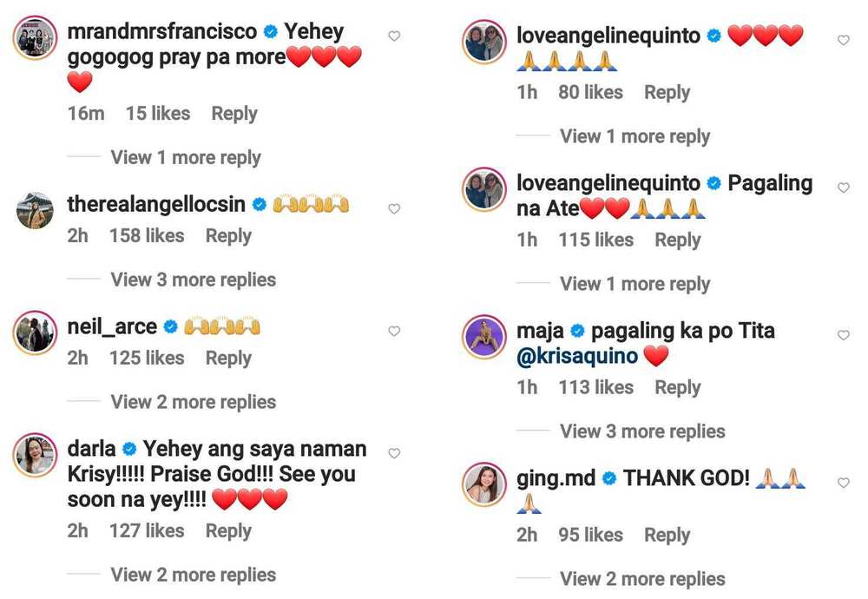Viewport: 868px width, 599px height.
Task: Tap the heart next to darla's comment
Action: click(x=394, y=453)
